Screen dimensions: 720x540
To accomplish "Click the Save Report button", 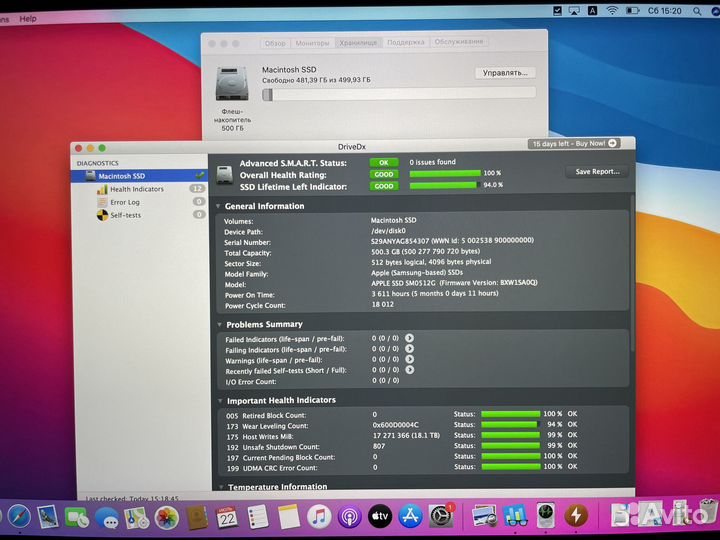I will click(x=597, y=172).
